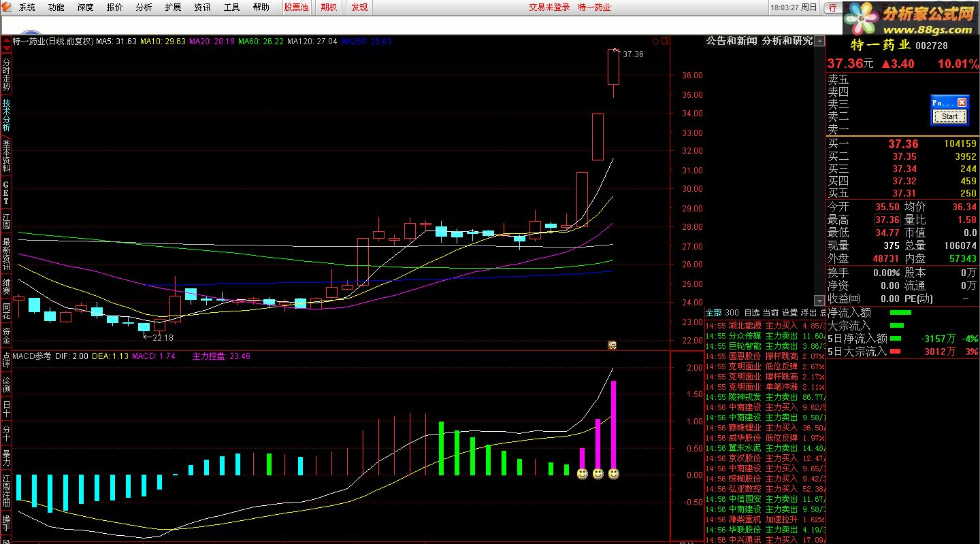
Task: Open the 点评 side tab
Action: pos(6,360)
